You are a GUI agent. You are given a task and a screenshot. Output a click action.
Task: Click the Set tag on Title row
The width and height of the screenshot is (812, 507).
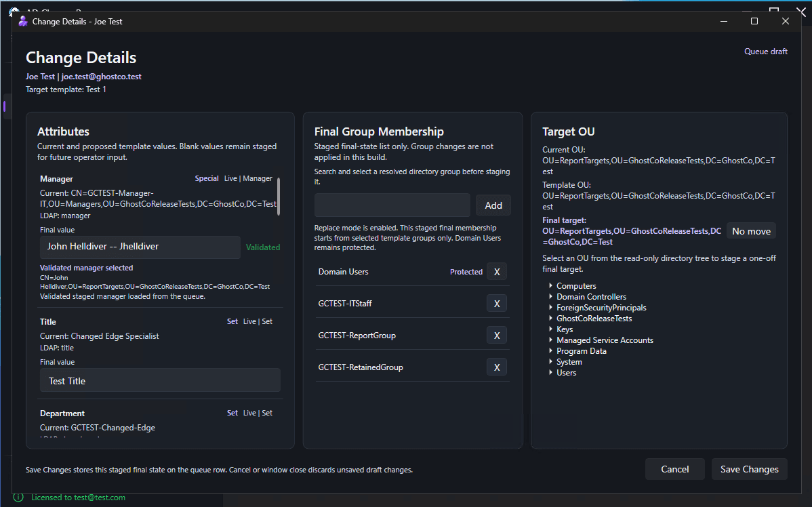pyautogui.click(x=232, y=321)
